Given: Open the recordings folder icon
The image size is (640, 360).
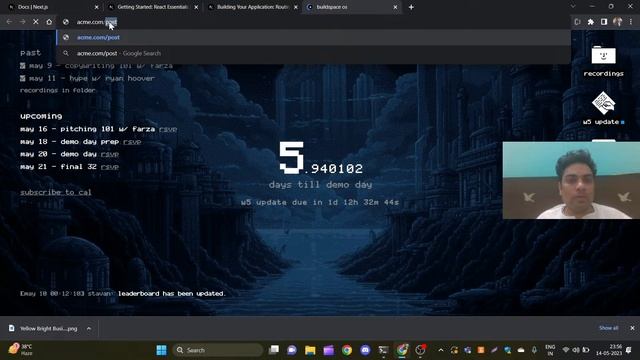Looking at the screenshot, I should [603, 55].
